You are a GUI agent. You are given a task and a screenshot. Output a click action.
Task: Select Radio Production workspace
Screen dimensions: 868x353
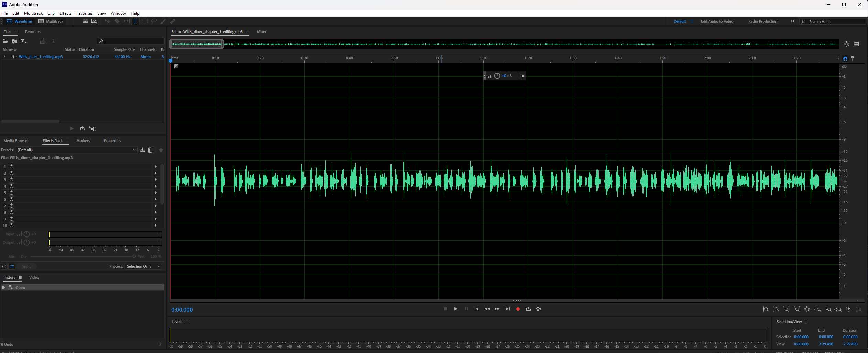tap(762, 21)
